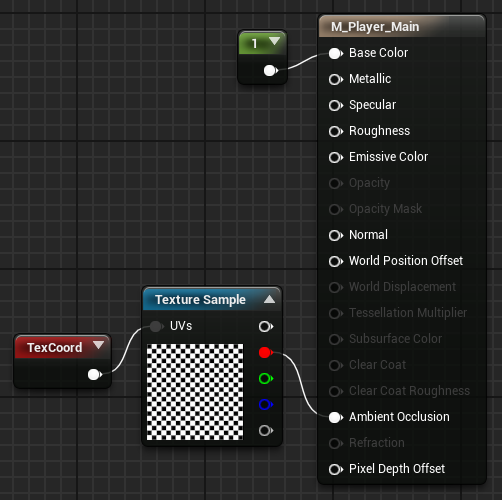Click the blue channel output pin
Viewport: 502px width, 500px height.
click(266, 405)
